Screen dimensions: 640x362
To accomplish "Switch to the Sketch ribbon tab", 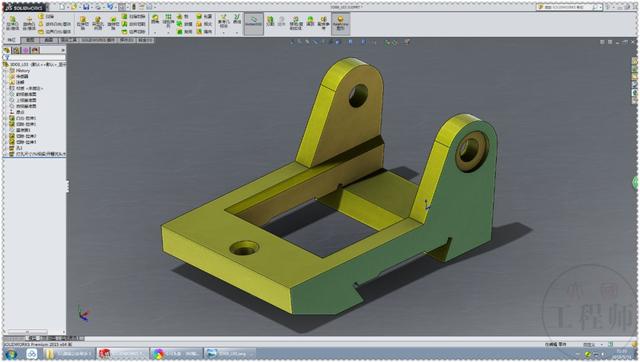I will click(x=30, y=40).
